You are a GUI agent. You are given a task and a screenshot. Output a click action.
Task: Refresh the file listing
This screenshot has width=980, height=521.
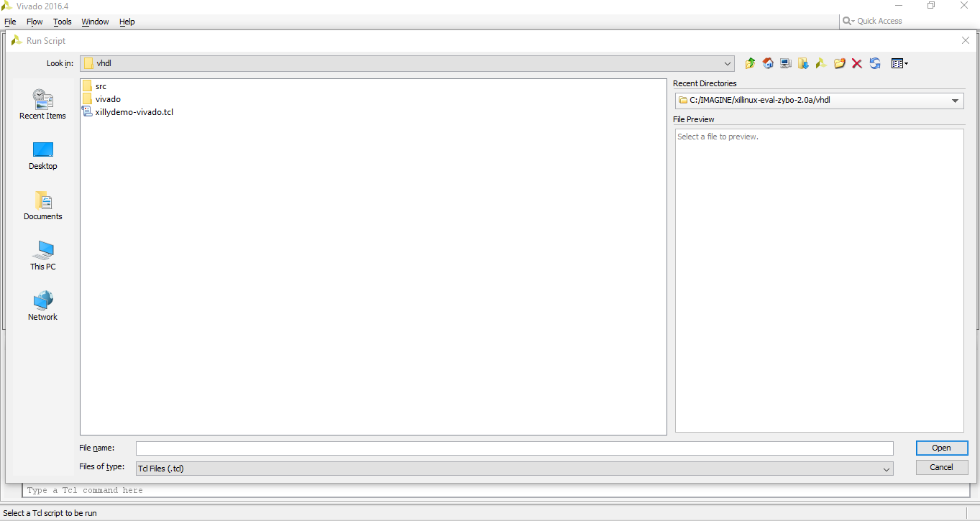point(874,63)
